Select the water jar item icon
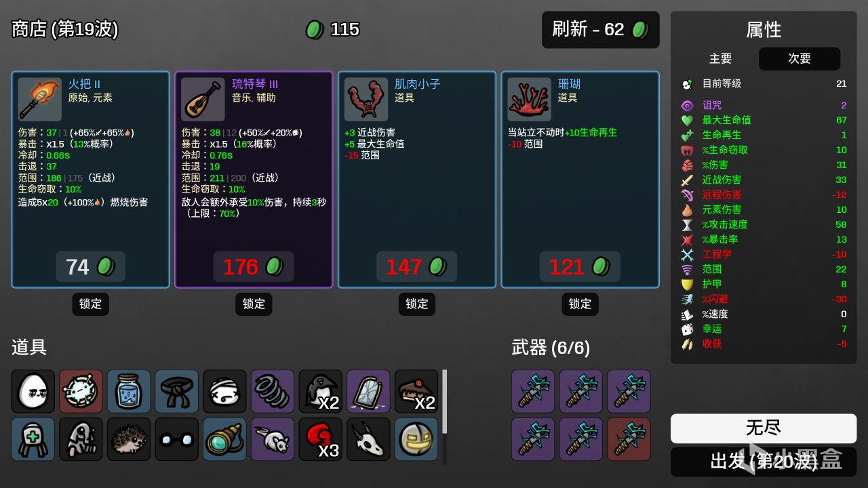The height and width of the screenshot is (488, 868). 129,391
